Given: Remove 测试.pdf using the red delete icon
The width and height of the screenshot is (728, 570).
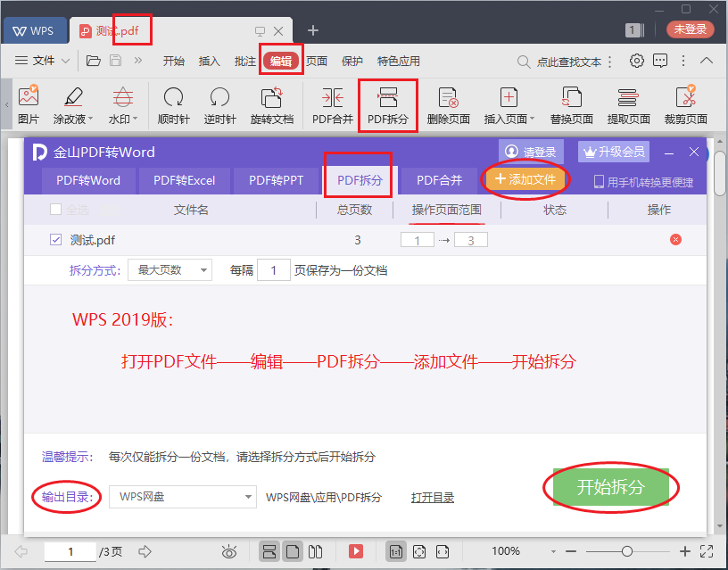Looking at the screenshot, I should (675, 240).
